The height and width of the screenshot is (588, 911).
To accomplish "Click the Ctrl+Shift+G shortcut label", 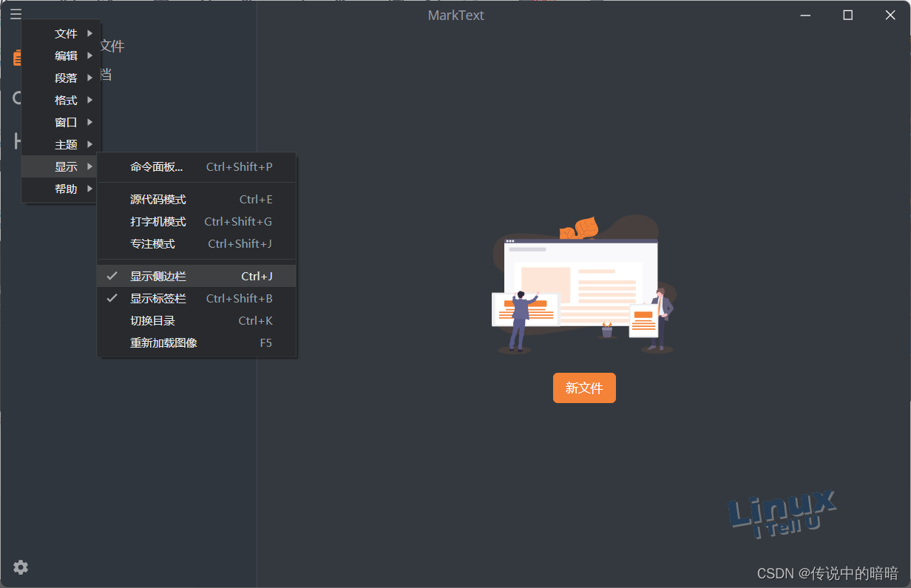I will coord(238,221).
